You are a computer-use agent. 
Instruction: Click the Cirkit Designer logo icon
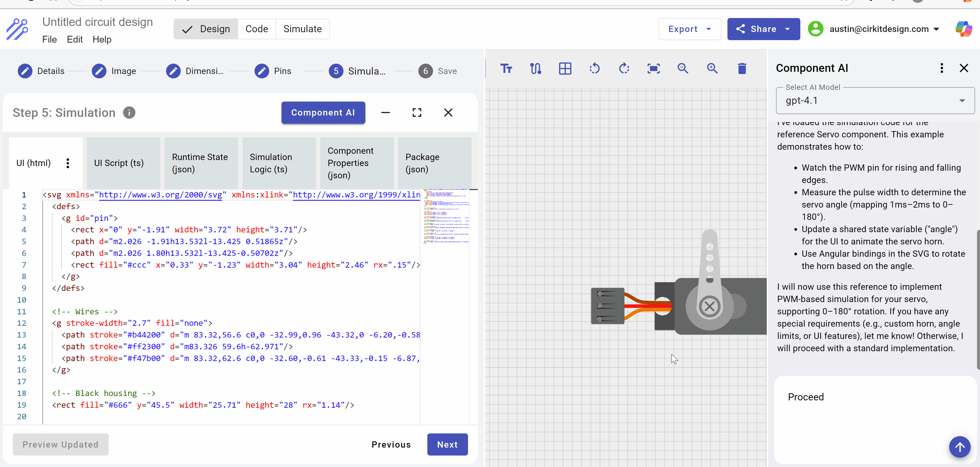[17, 29]
